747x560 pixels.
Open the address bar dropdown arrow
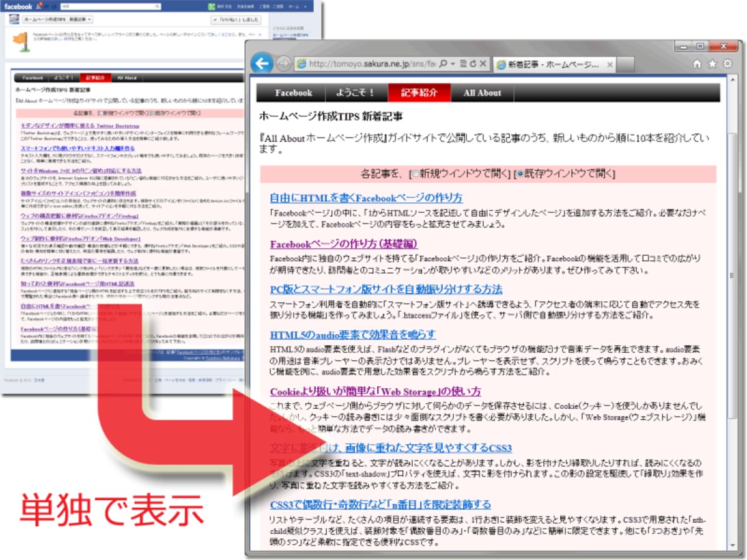click(x=453, y=64)
